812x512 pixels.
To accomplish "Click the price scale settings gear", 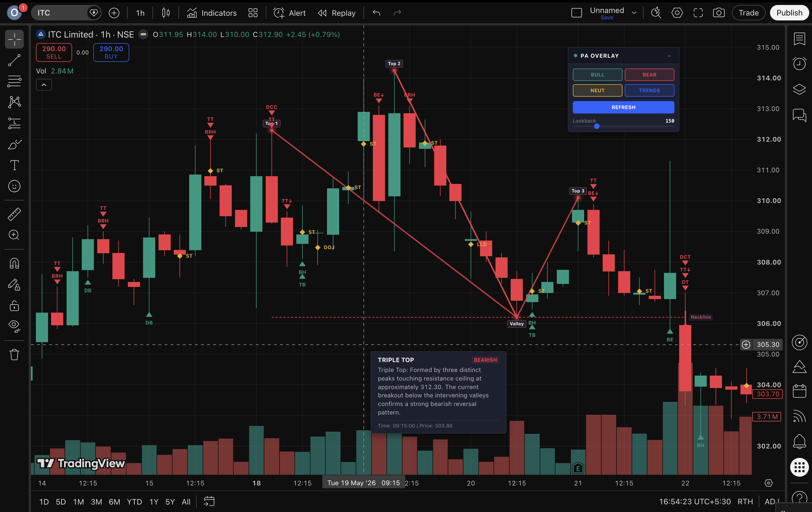I will (x=768, y=483).
